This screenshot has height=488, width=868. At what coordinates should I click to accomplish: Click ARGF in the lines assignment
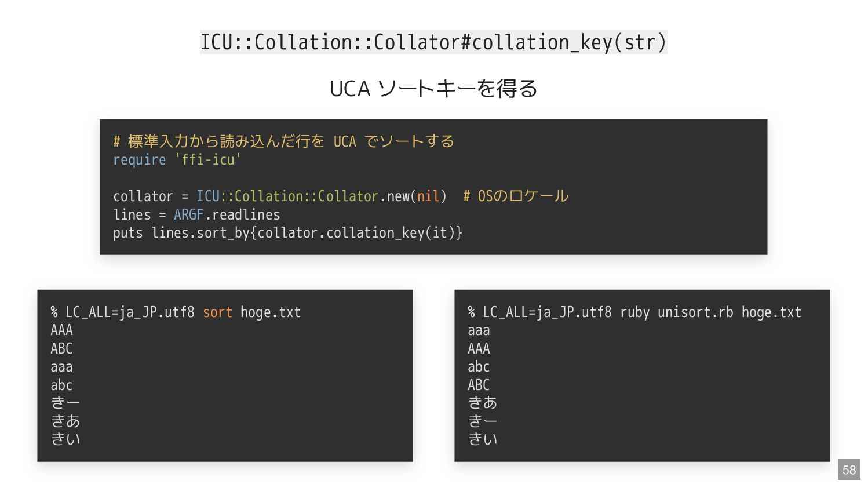(x=188, y=215)
